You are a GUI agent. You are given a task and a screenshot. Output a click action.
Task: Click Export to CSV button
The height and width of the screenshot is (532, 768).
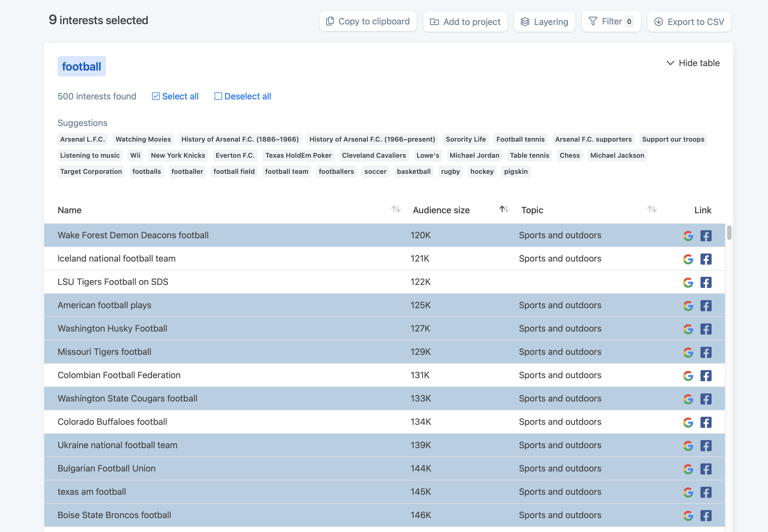point(689,22)
